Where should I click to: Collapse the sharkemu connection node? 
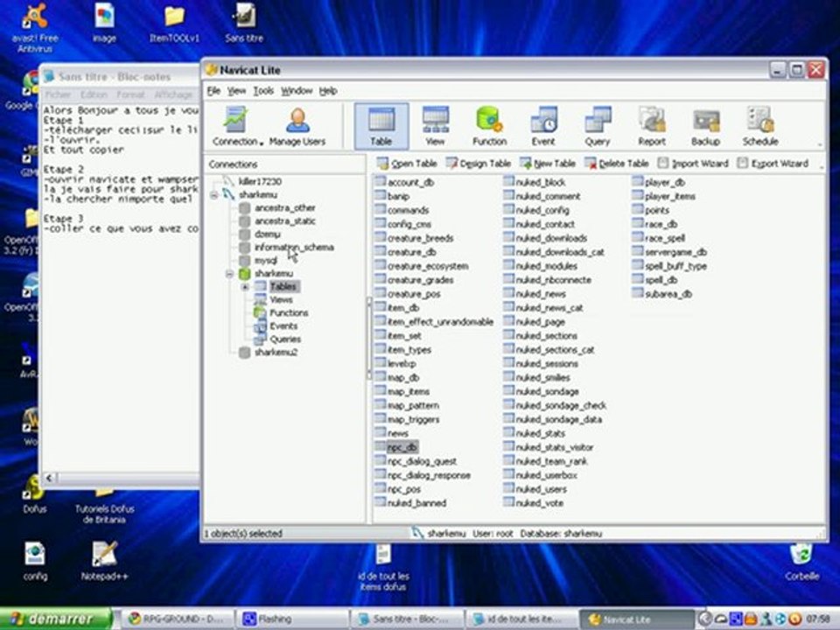[x=214, y=195]
